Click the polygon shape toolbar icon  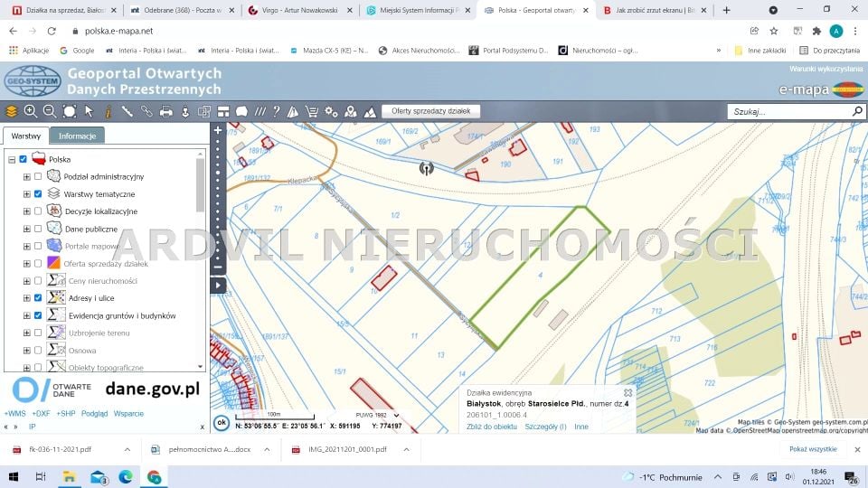point(241,111)
